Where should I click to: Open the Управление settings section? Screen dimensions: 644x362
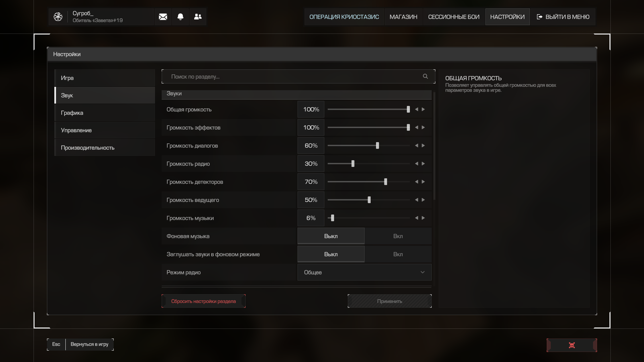[105, 130]
